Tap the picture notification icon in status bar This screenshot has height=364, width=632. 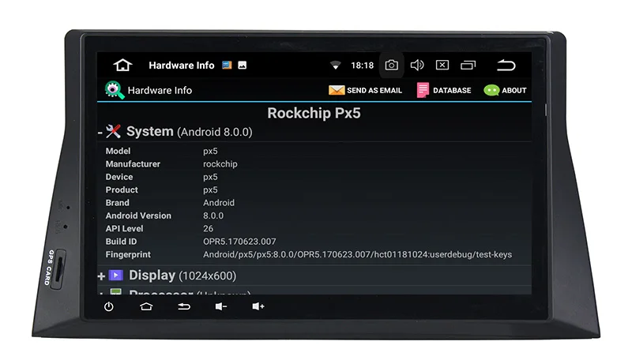pos(243,66)
